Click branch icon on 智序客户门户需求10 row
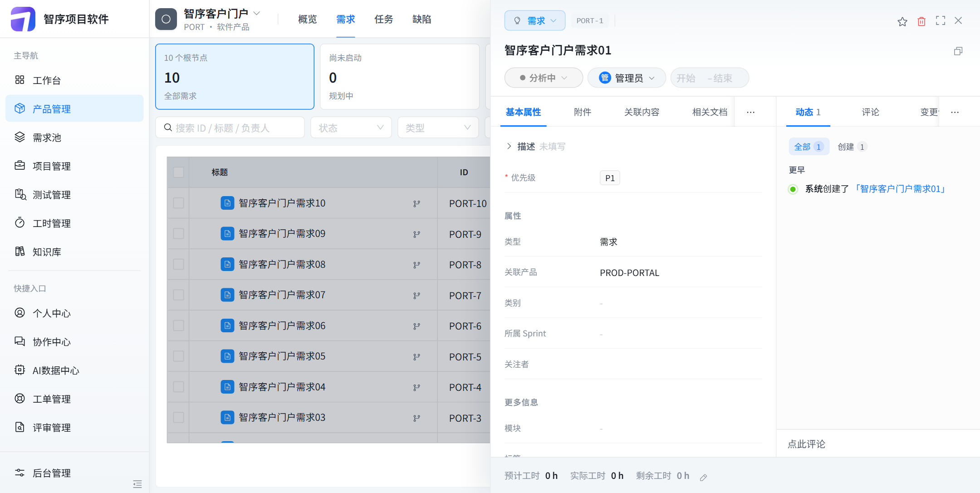The width and height of the screenshot is (980, 493). point(416,204)
